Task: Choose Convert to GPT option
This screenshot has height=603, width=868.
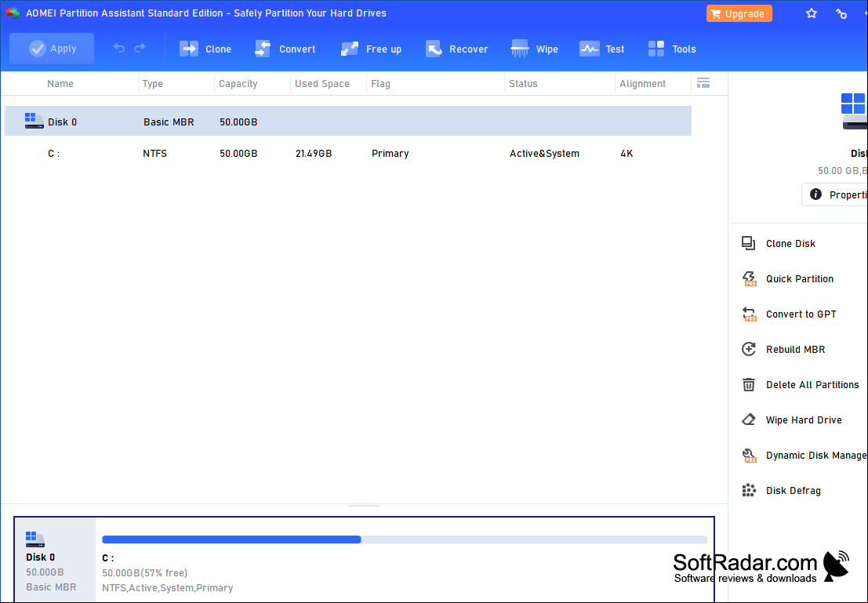Action: (x=801, y=314)
